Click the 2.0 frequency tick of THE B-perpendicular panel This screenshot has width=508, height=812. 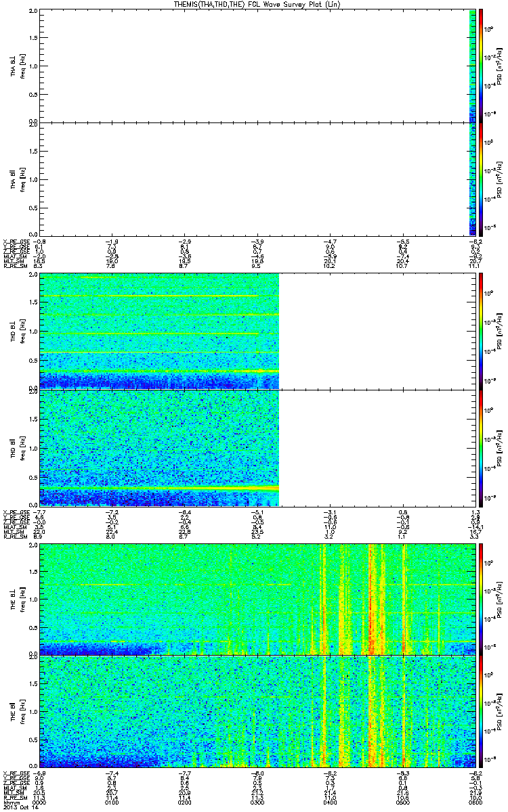point(33,545)
